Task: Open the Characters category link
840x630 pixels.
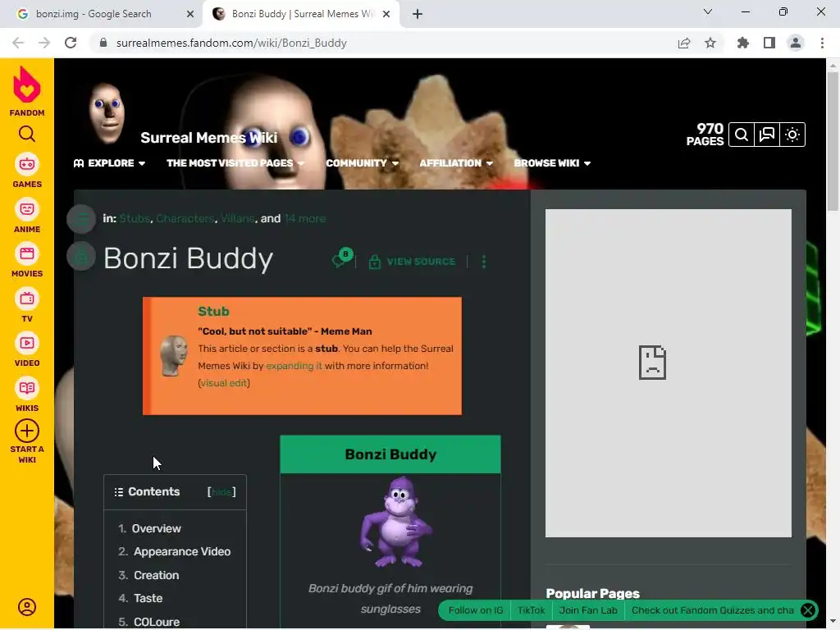Action: (185, 218)
